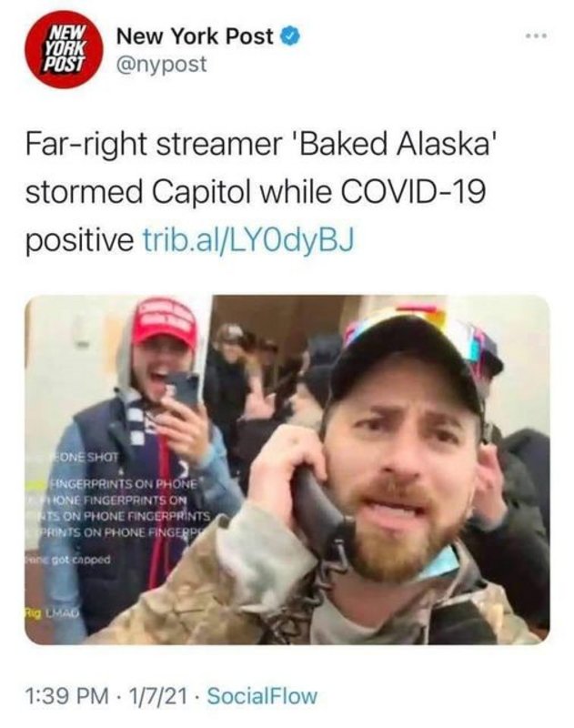Click the SocialFlow source link
The width and height of the screenshot is (574, 728).
point(262,696)
